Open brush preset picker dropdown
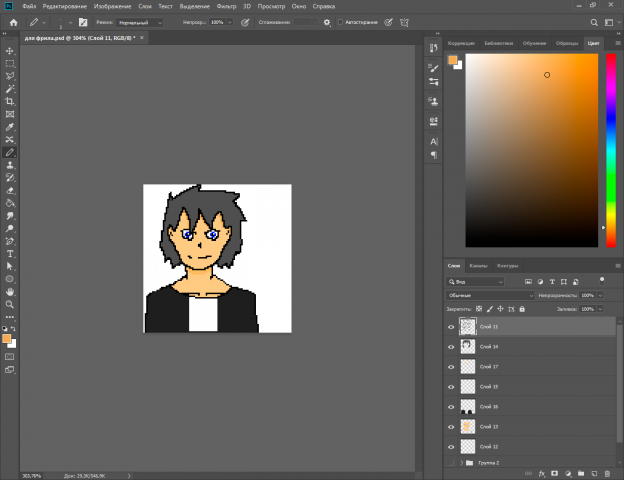624x480 pixels. click(x=70, y=23)
